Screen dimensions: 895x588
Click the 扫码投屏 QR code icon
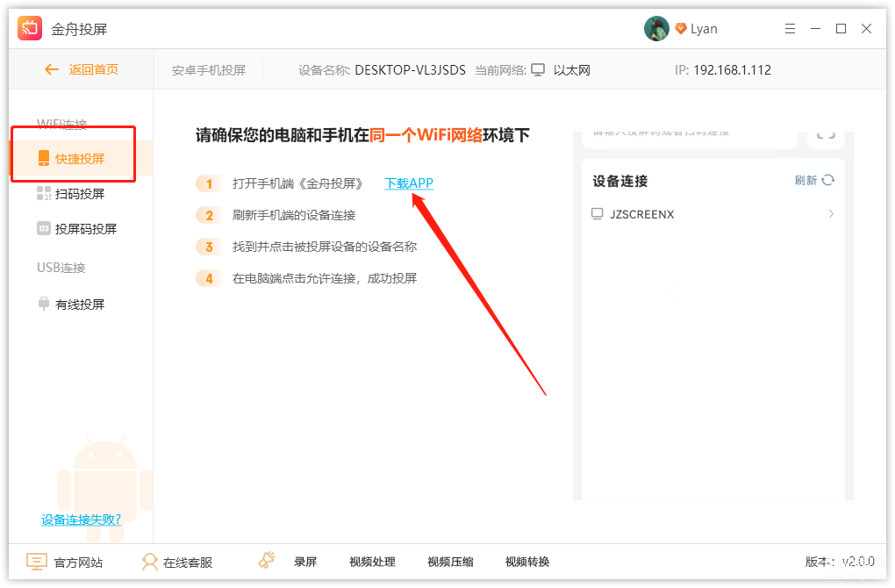coord(43,194)
